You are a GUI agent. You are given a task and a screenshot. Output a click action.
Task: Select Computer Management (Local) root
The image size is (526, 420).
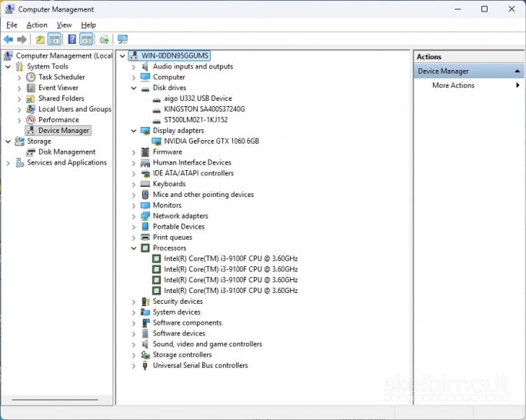[x=64, y=55]
